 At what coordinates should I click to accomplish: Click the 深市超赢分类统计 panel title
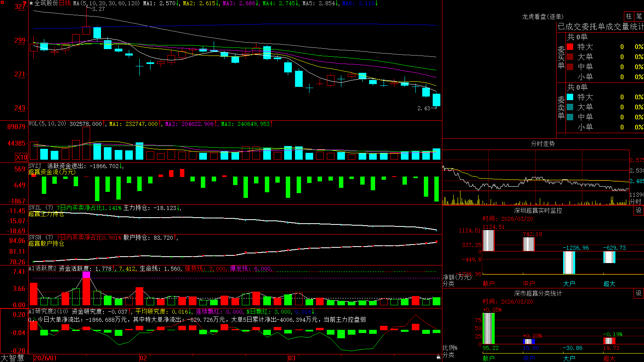coord(538,293)
